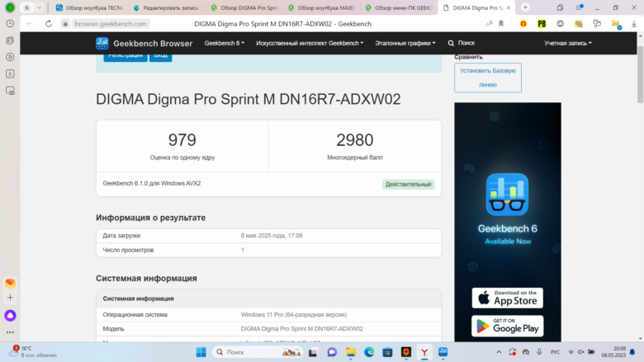
Task: Click the Вход button
Action: (x=161, y=57)
